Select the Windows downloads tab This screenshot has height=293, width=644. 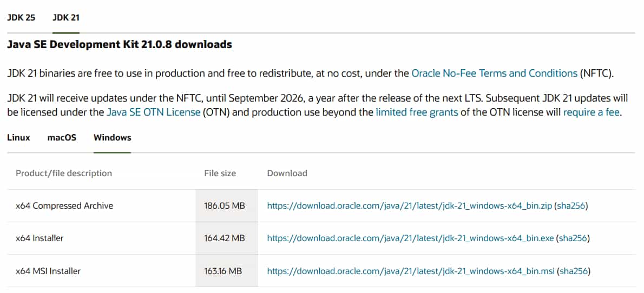click(x=112, y=137)
